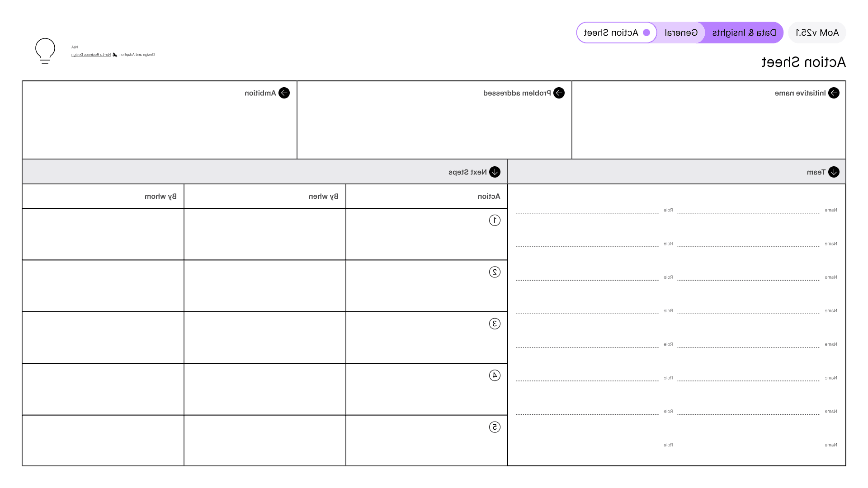Open the Ne-Lo Business Design link
This screenshot has height=488, width=868.
(90, 55)
